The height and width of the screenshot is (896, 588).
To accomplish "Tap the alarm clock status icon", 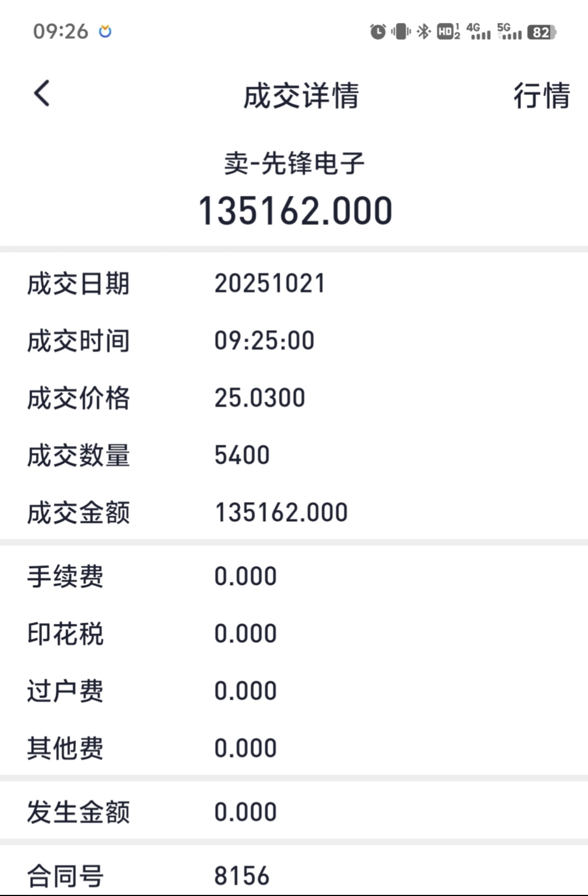I will point(378,32).
